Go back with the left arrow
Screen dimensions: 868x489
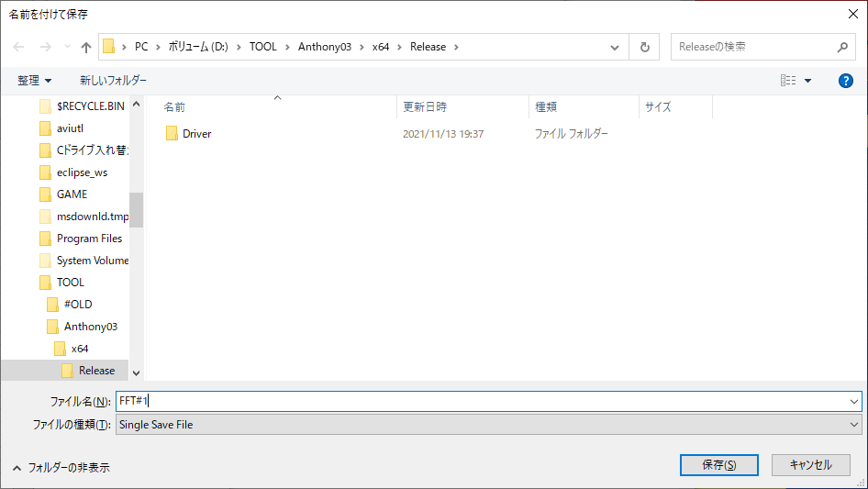[x=18, y=47]
